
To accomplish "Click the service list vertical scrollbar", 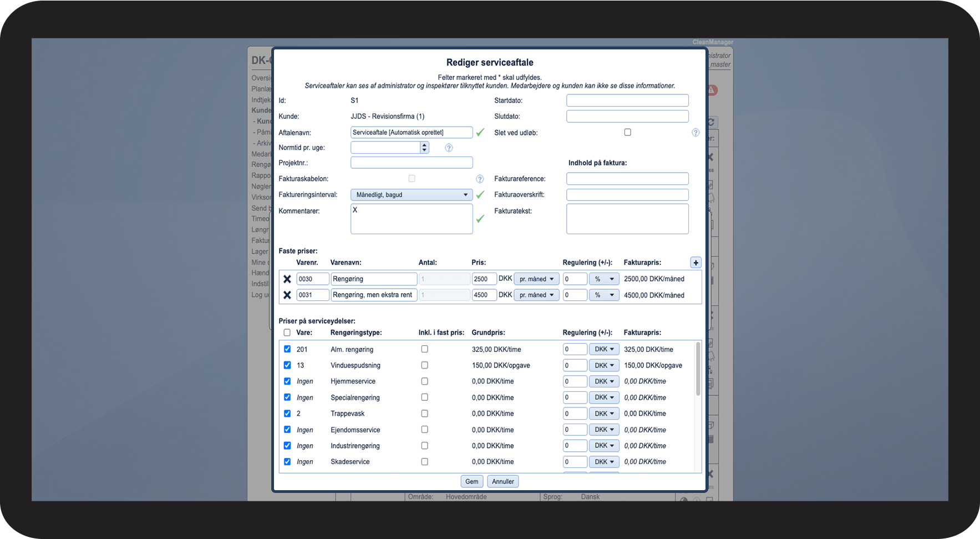I will tap(698, 369).
